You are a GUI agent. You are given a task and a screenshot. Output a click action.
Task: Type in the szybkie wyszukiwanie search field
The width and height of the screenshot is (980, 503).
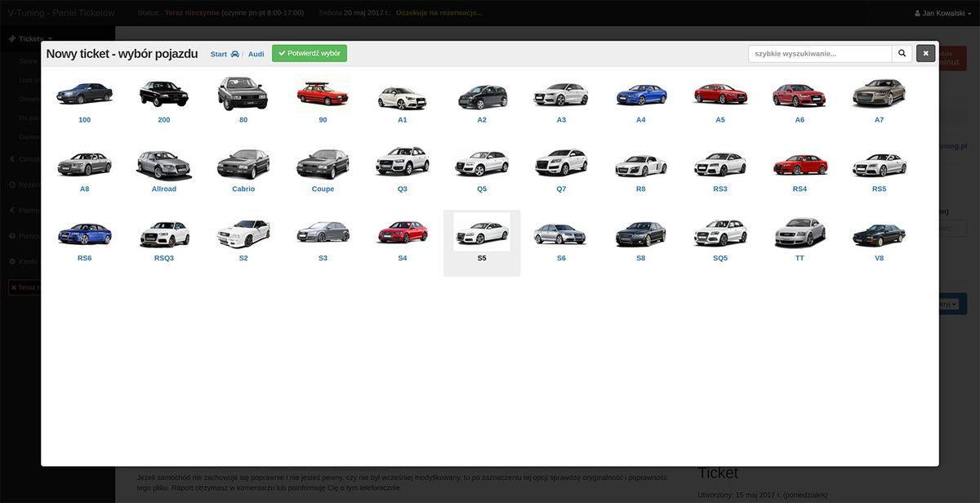click(819, 54)
